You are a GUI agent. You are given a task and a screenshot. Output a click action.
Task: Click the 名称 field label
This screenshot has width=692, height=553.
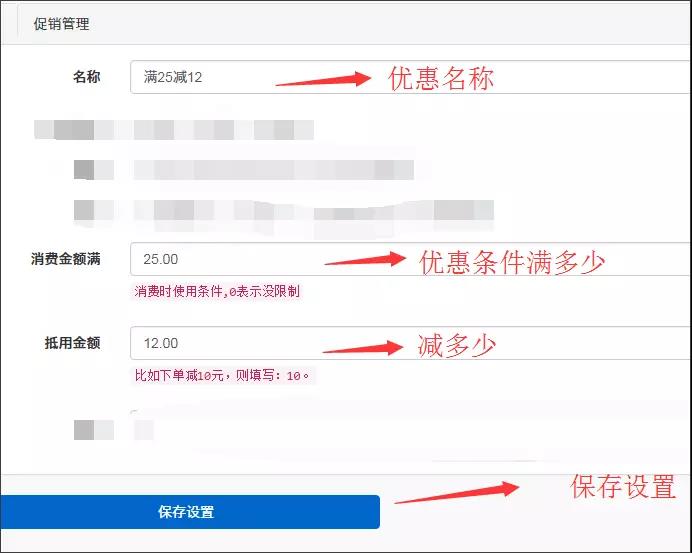click(86, 77)
